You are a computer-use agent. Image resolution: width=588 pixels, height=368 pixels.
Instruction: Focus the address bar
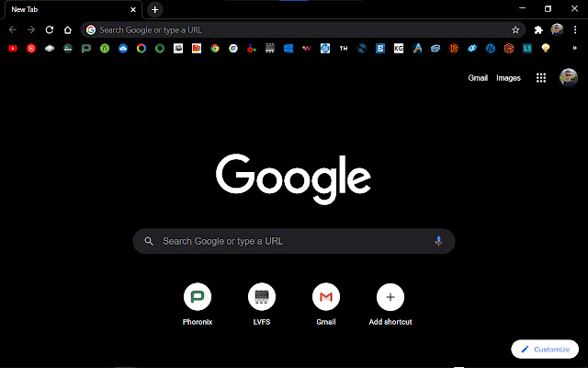coord(303,29)
